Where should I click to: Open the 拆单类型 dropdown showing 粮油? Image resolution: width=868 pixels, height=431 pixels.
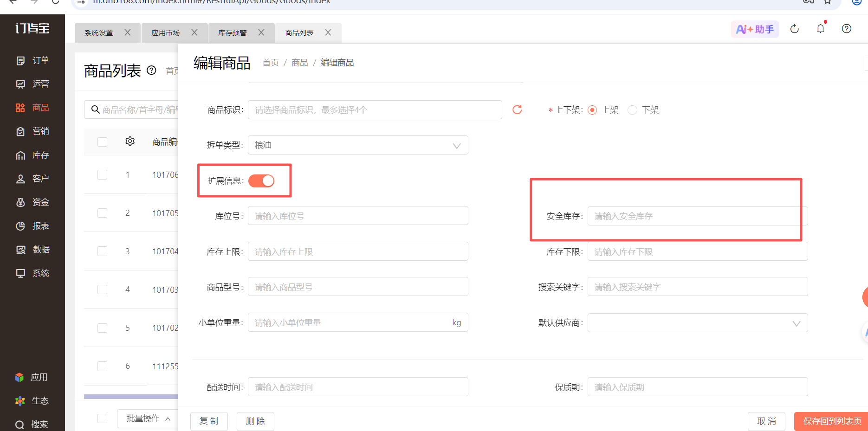tap(358, 145)
